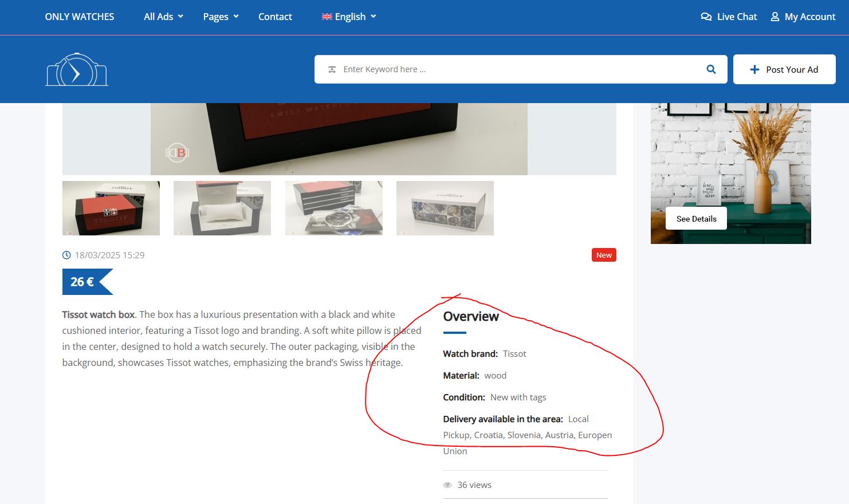Click the search magnifier icon
The image size is (849, 504).
pyautogui.click(x=711, y=69)
